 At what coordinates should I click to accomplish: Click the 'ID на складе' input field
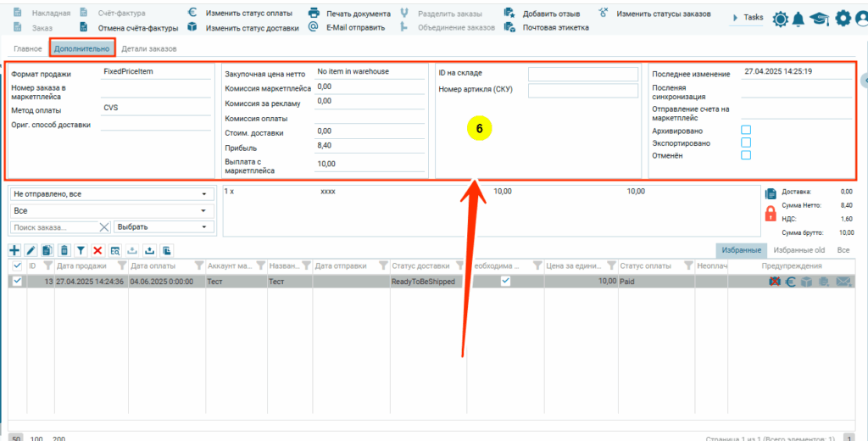click(582, 75)
